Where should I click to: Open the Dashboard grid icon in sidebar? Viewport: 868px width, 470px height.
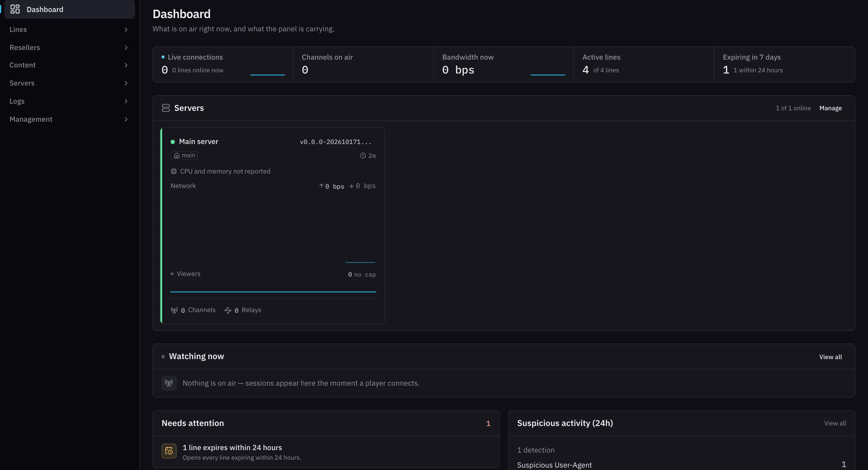15,9
